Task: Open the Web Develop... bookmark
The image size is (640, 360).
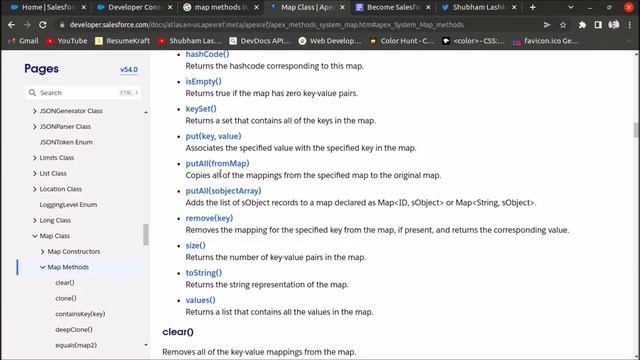Action: (x=330, y=41)
